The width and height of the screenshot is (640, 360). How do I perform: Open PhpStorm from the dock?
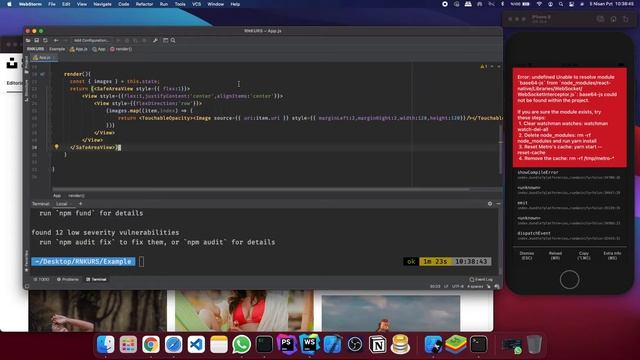click(287, 344)
